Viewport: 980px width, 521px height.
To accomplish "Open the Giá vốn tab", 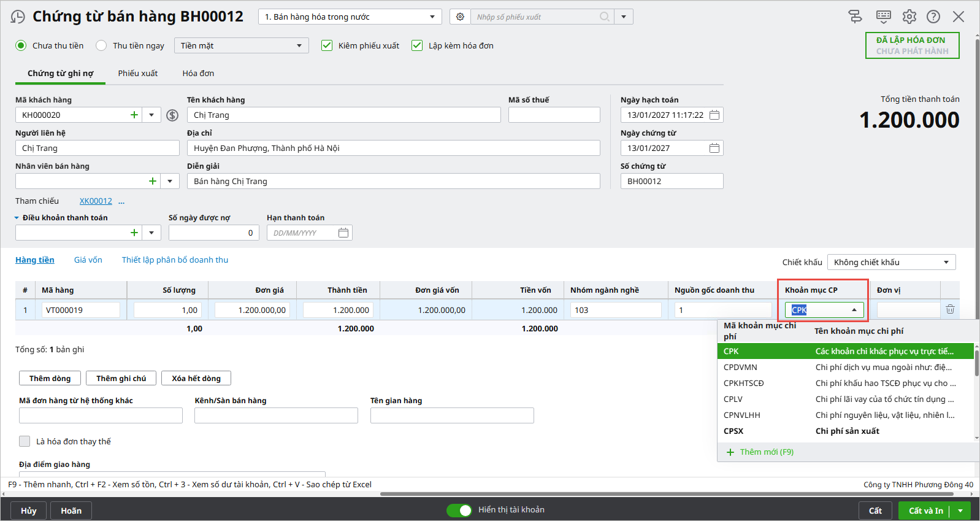I will pyautogui.click(x=88, y=260).
